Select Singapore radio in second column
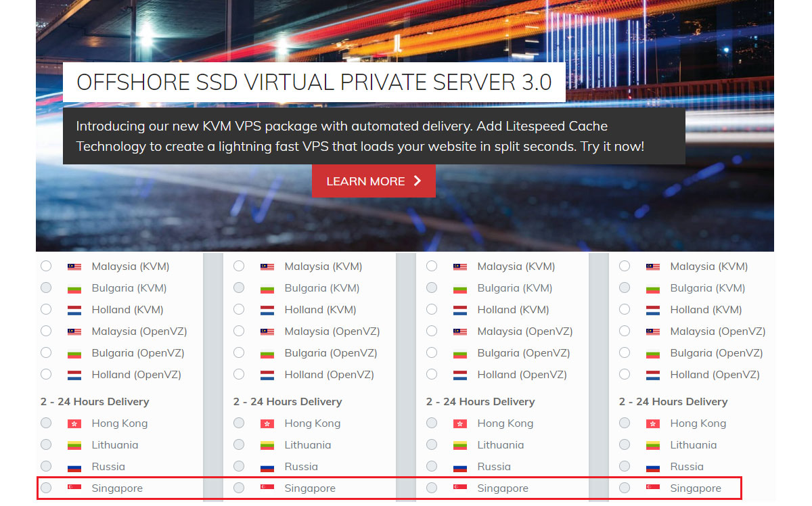Screen dimensions: 812x506 point(239,487)
